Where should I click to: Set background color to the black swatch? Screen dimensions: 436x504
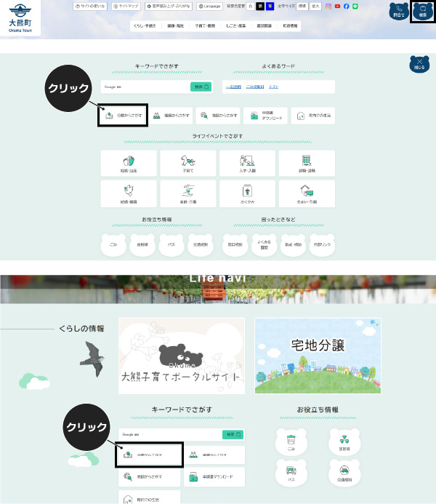click(260, 6)
